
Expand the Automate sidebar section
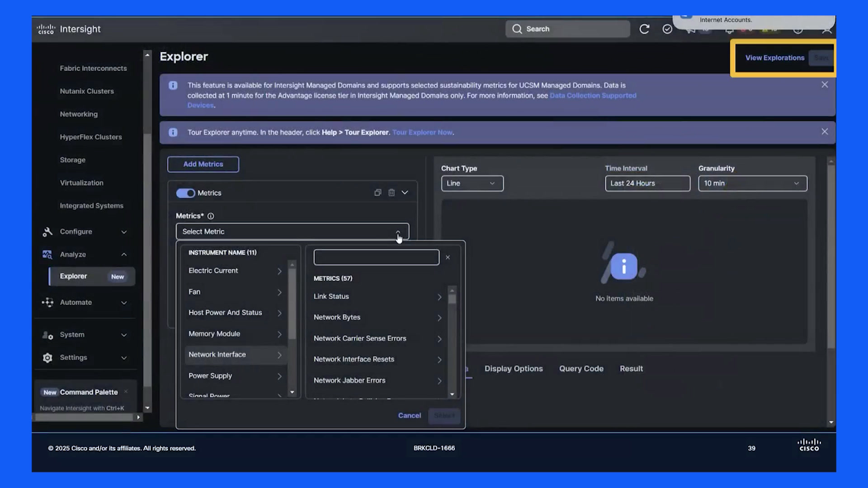(x=124, y=303)
